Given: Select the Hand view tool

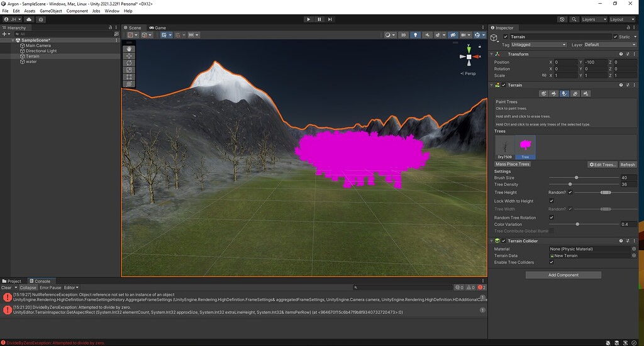Looking at the screenshot, I should [x=129, y=49].
